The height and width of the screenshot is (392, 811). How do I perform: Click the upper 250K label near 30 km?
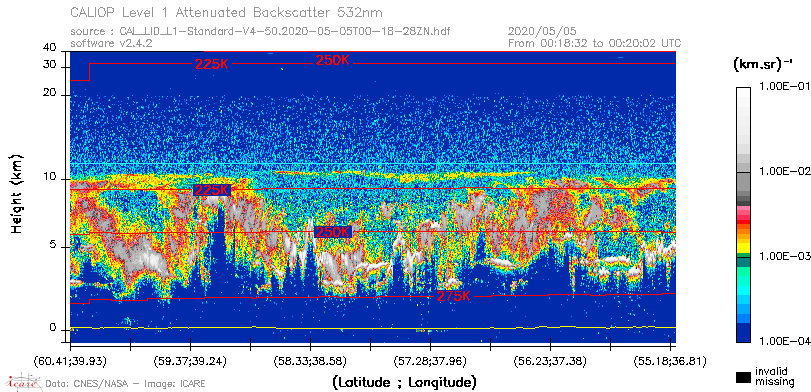point(333,60)
